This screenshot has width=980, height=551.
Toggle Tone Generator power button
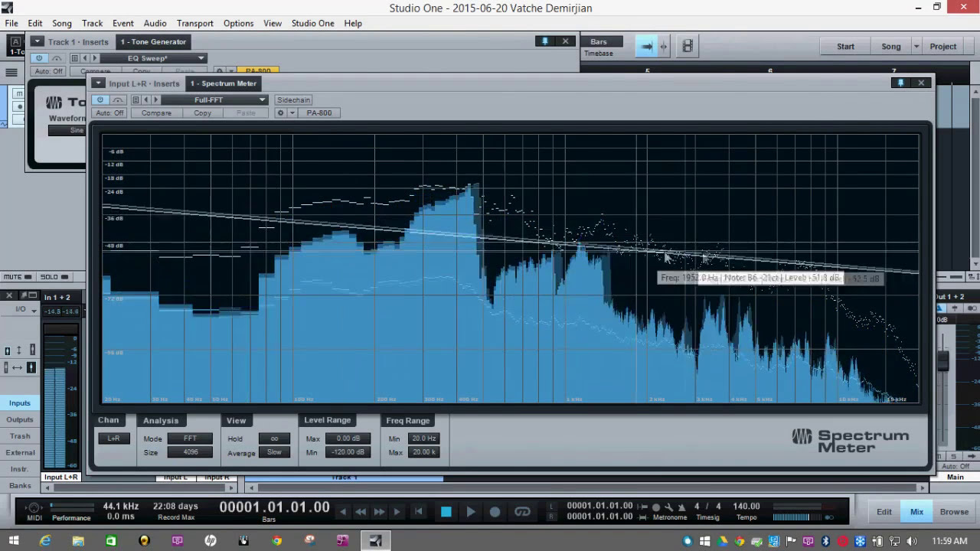pos(39,58)
